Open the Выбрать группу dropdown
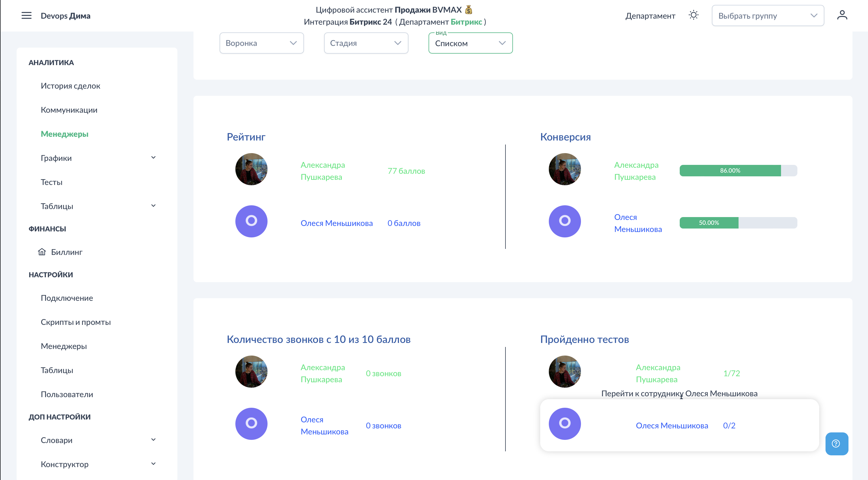The height and width of the screenshot is (480, 868). tap(768, 16)
